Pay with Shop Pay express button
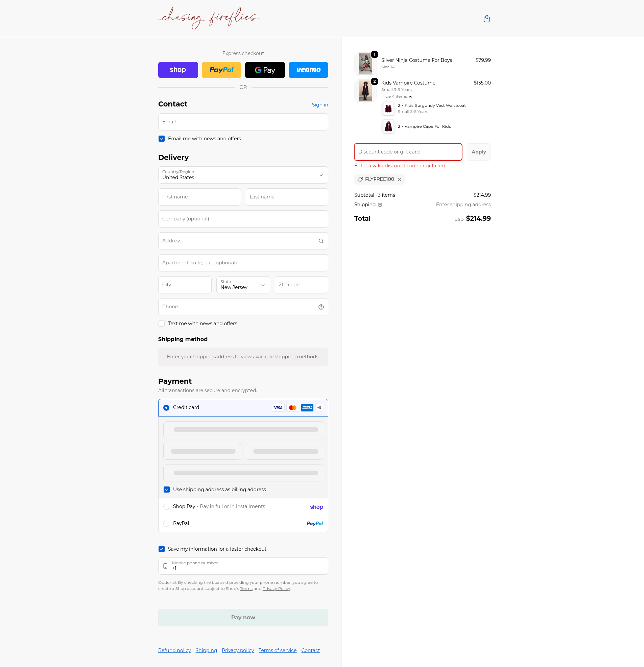 pos(178,70)
